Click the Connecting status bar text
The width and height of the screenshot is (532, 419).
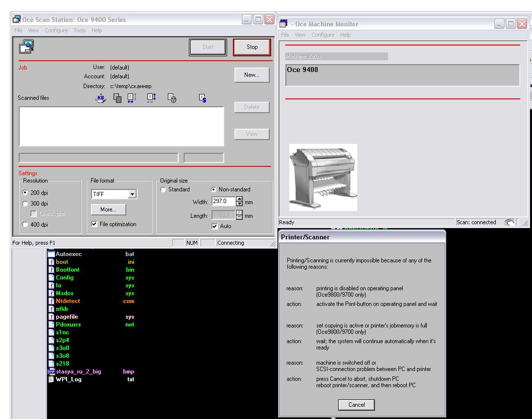point(231,243)
